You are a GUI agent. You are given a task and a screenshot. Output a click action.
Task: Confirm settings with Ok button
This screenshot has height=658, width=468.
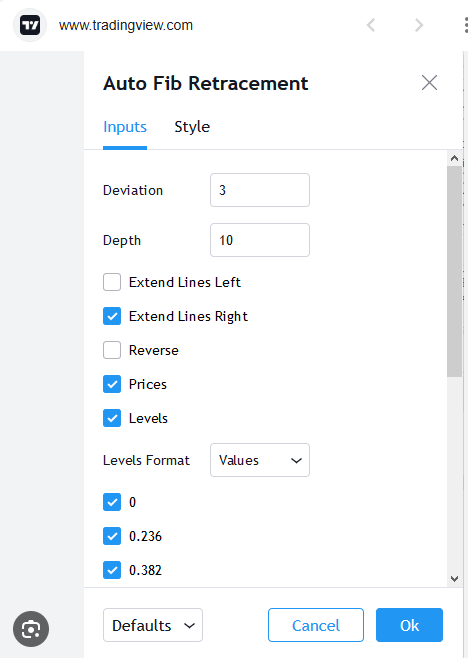[409, 625]
